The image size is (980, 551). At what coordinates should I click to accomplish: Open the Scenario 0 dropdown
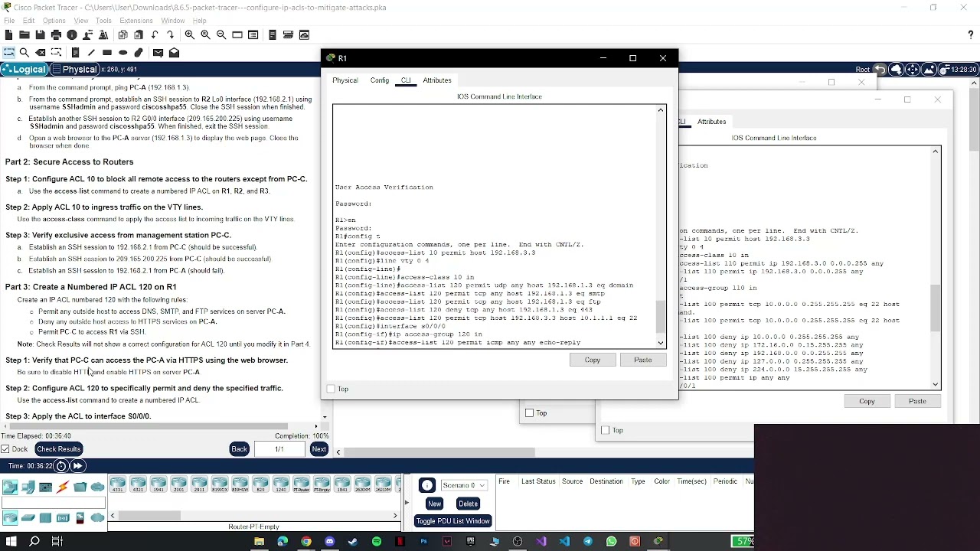tap(464, 485)
